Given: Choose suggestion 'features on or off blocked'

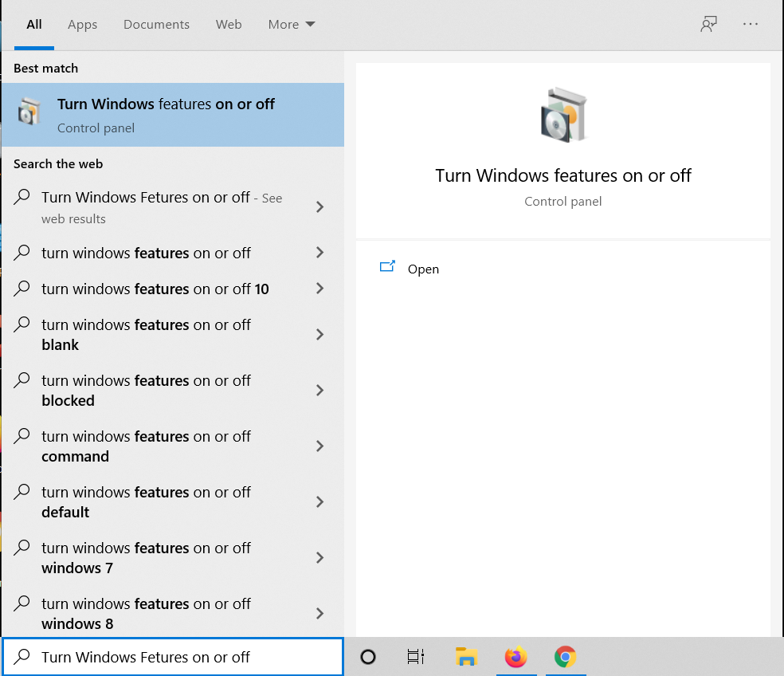Looking at the screenshot, I should point(146,391).
